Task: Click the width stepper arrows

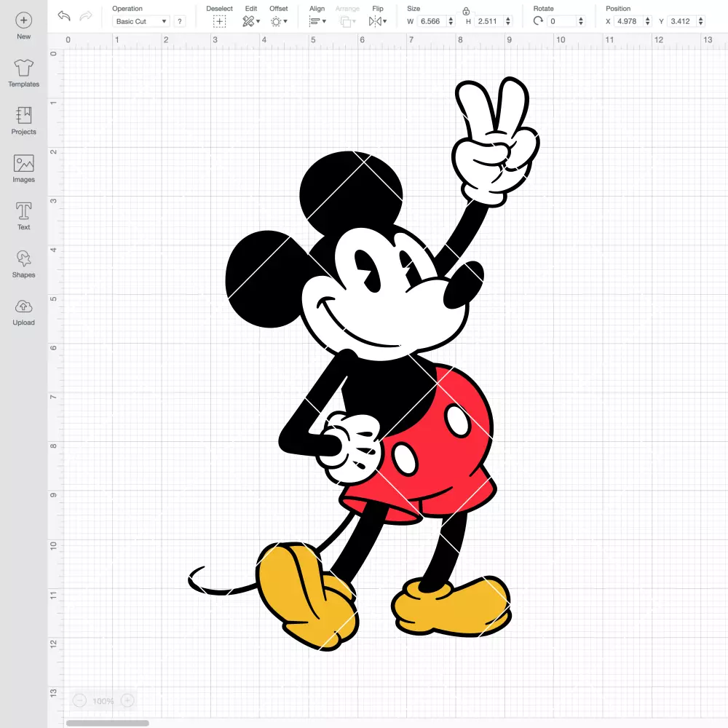Action: (x=451, y=21)
